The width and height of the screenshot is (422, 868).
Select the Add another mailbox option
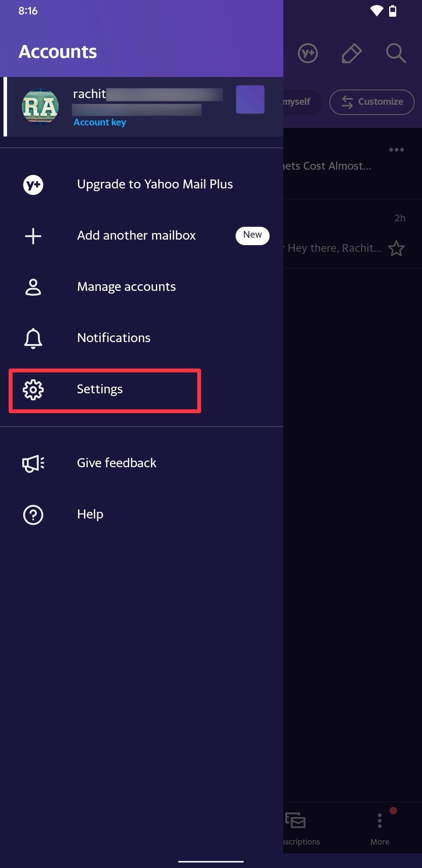pyautogui.click(x=136, y=236)
